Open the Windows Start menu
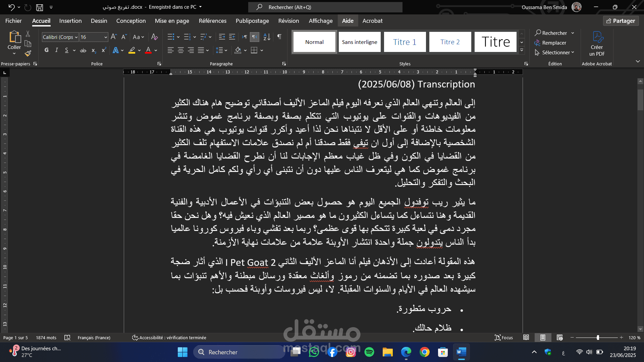This screenshot has width=644, height=362. (182, 352)
